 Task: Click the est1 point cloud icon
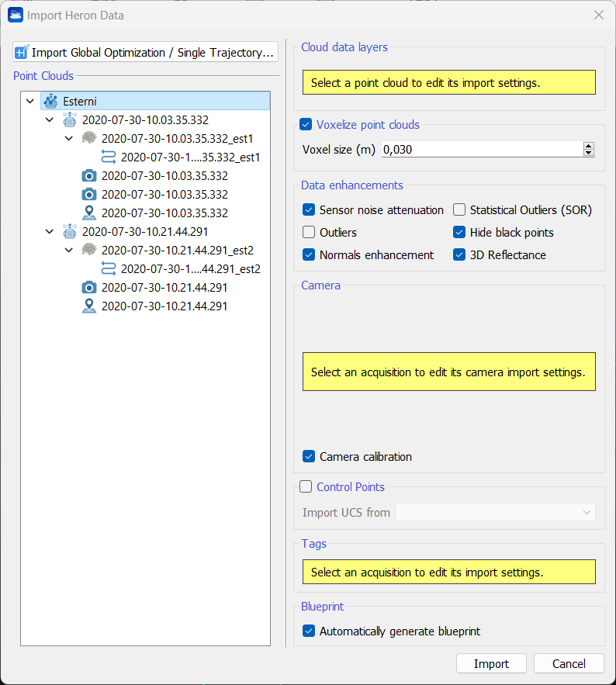coord(89,139)
